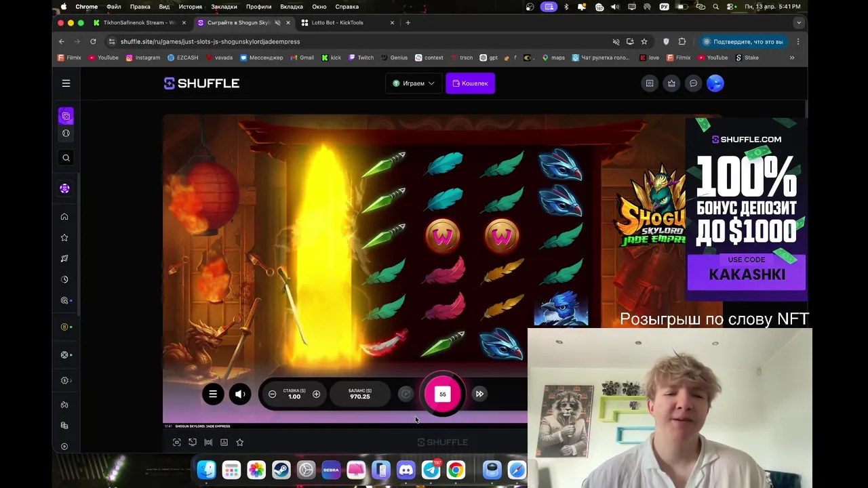
Task: Click the bet amount 1.00 field
Action: click(x=294, y=394)
